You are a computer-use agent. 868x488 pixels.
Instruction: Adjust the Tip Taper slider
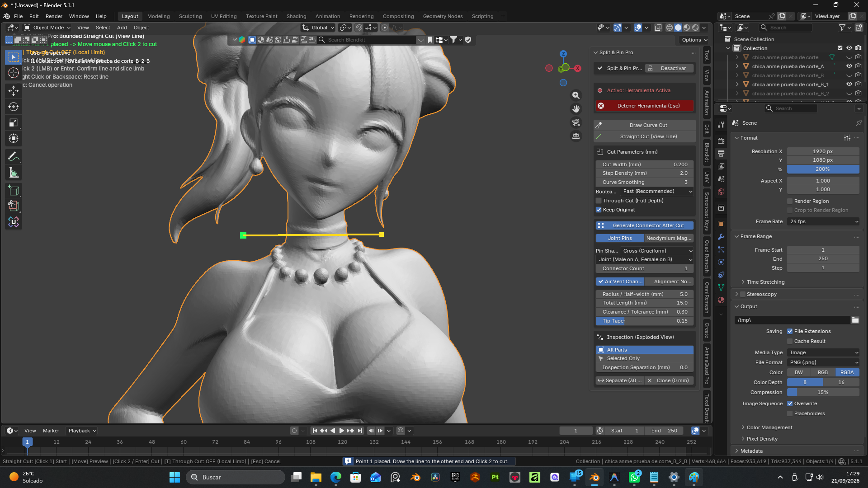pyautogui.click(x=645, y=321)
